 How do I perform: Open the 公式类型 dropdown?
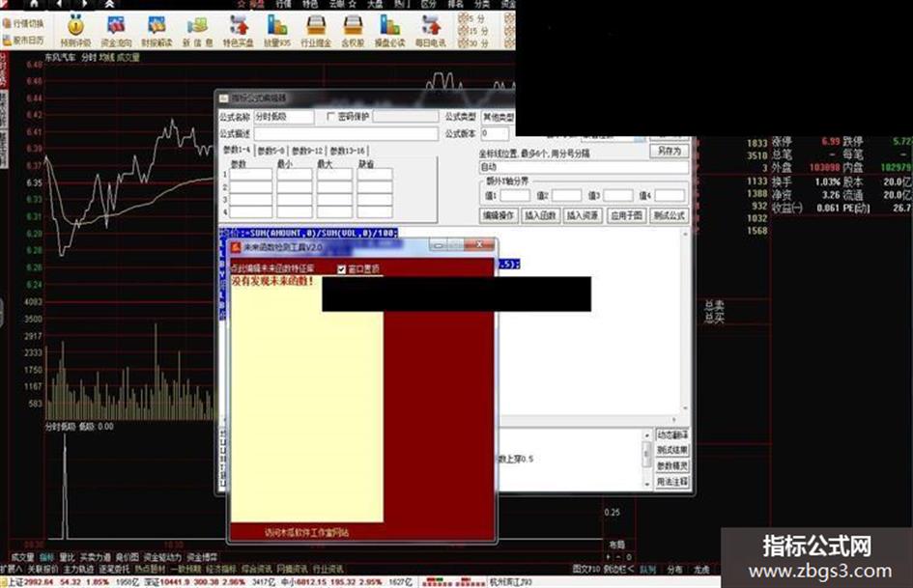coord(498,117)
